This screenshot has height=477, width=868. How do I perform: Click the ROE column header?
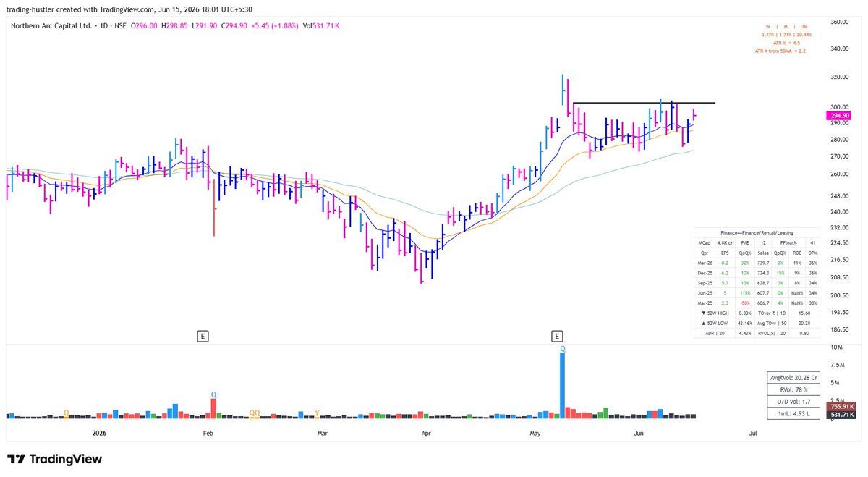[797, 253]
